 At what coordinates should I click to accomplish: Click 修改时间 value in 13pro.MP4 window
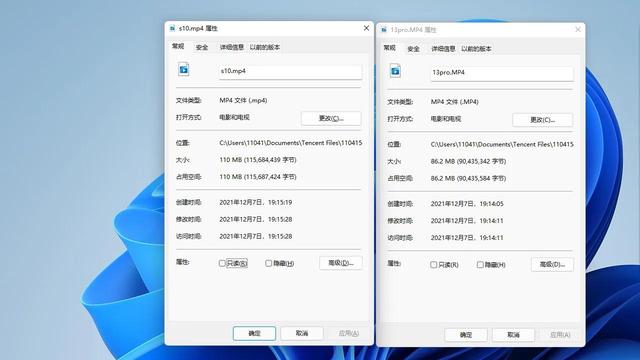[x=467, y=221]
